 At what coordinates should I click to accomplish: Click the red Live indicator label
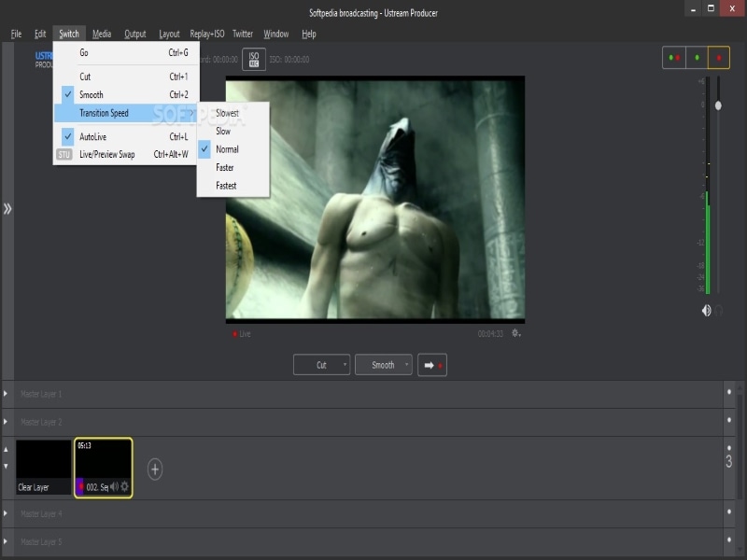point(242,334)
